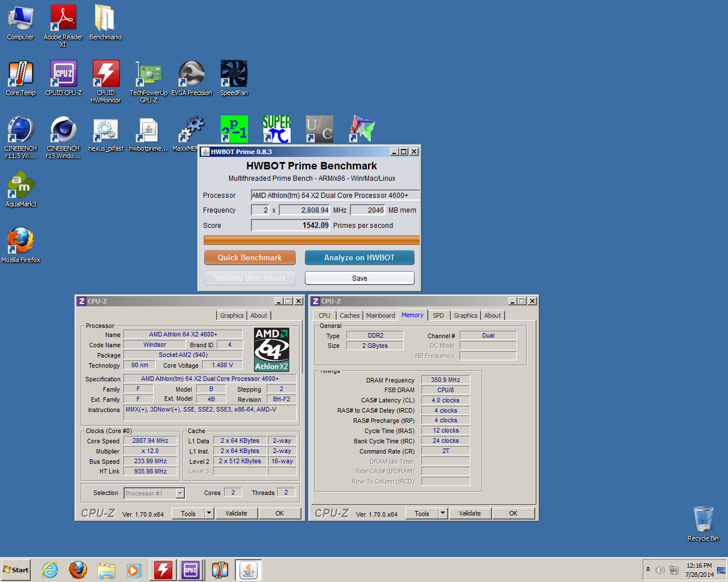Open the Computer desktop icon

(x=20, y=23)
